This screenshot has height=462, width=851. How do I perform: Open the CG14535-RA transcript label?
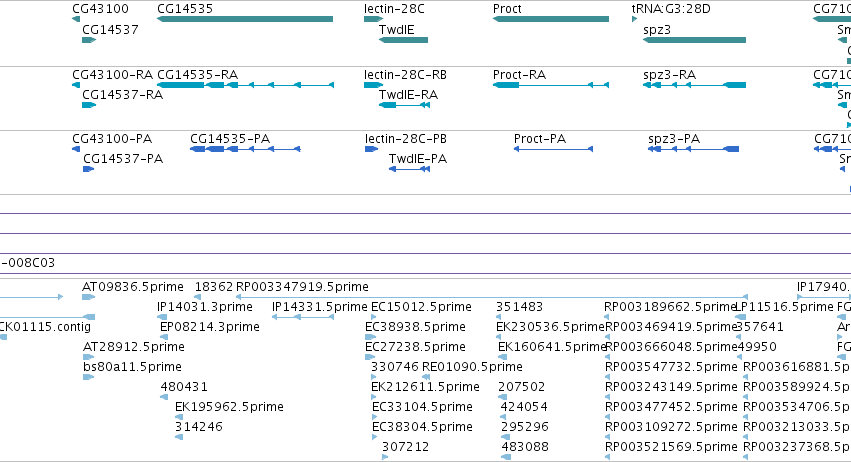[x=198, y=74]
